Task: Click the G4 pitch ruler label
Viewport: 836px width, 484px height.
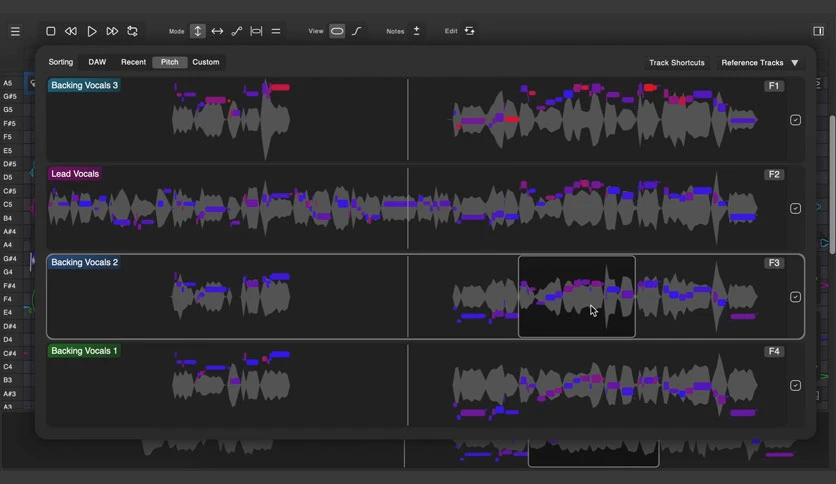Action: [7, 272]
